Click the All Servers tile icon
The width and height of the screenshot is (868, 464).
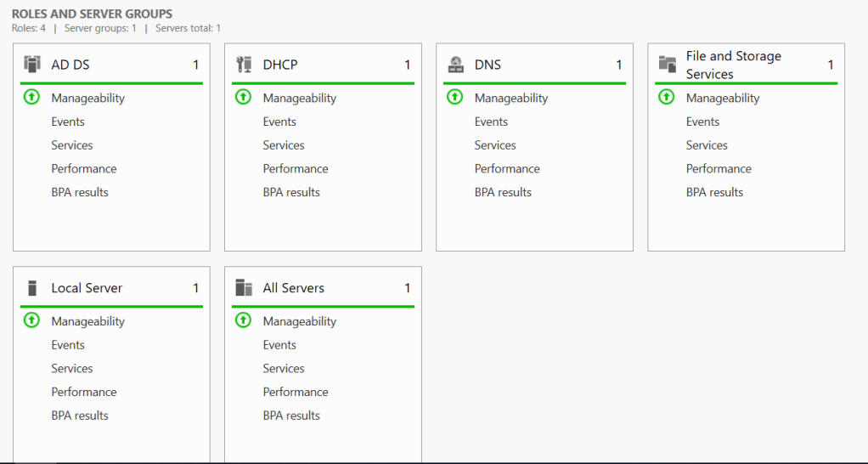pos(244,288)
